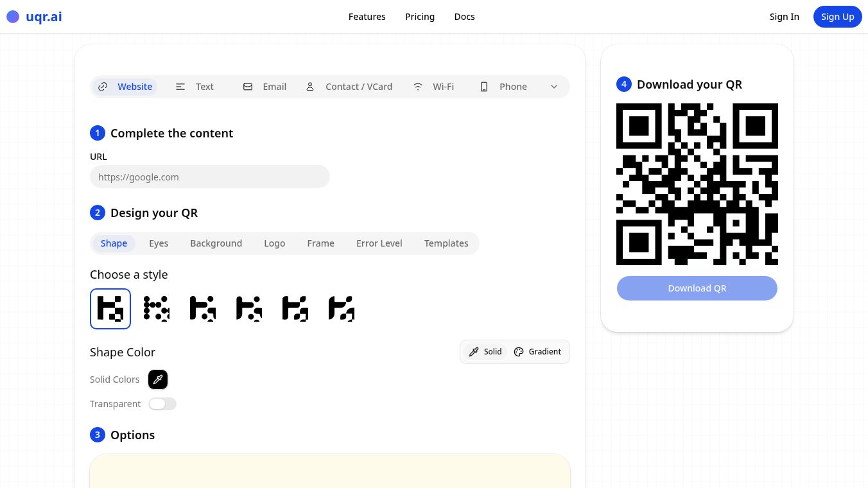Screen dimensions: 868x488
Task: Choose the sixth QR shape style
Action: pos(342,309)
